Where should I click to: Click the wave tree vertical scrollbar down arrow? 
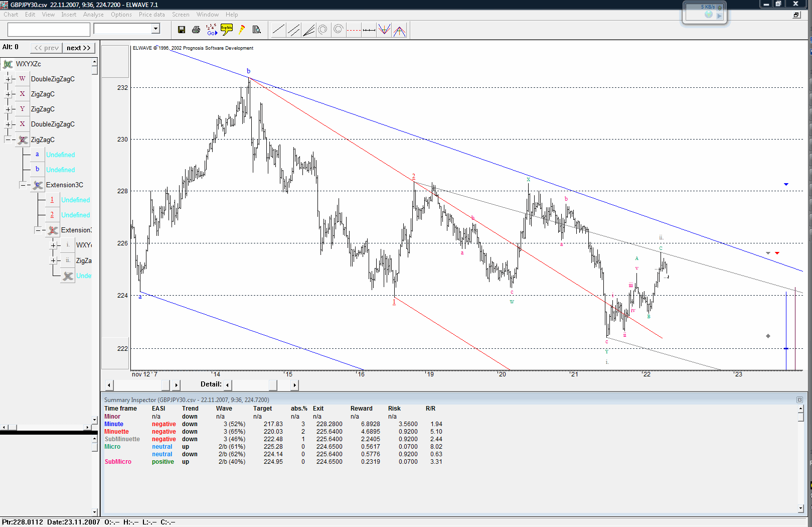pos(95,420)
